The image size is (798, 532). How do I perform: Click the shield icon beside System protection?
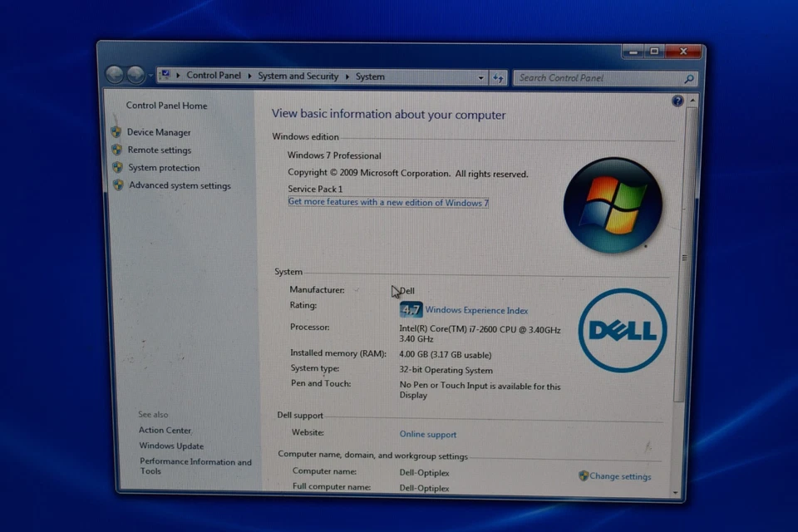pos(117,167)
